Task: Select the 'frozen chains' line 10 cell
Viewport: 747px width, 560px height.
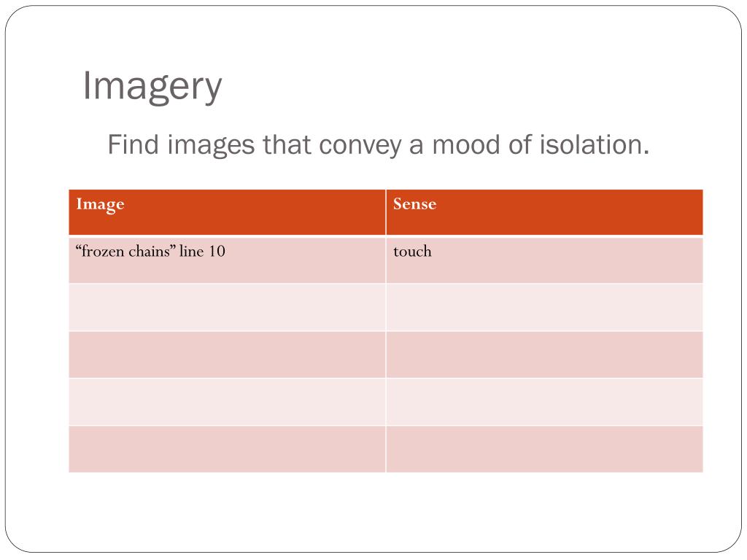Action: (227, 260)
